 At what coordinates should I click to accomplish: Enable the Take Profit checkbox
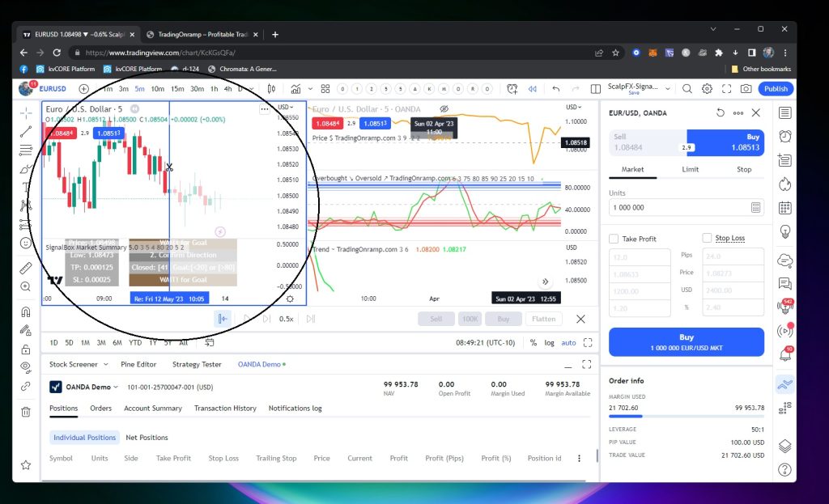coord(614,239)
